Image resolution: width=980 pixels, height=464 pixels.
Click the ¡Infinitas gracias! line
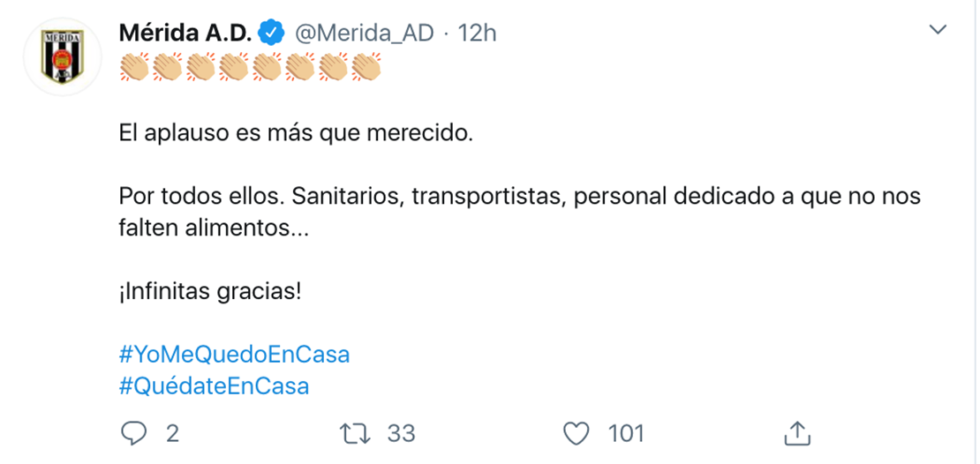click(211, 292)
